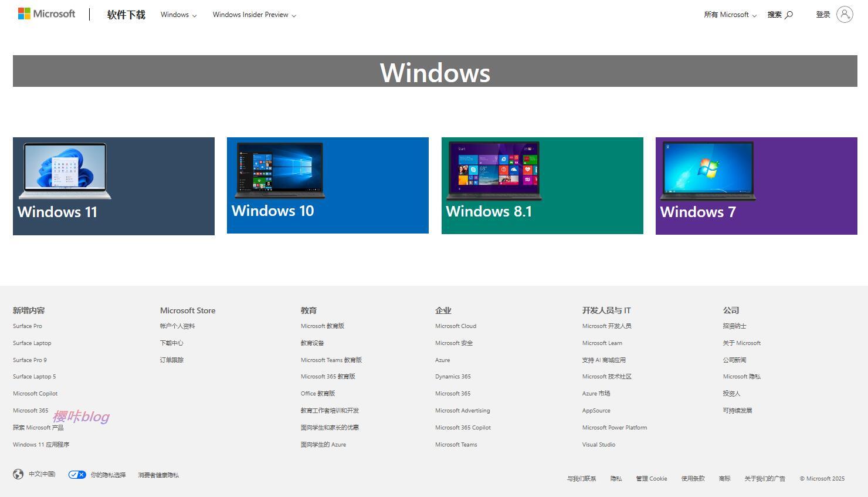The width and height of the screenshot is (868, 497).
Task: Open Office 教育版 link
Action: tap(318, 394)
